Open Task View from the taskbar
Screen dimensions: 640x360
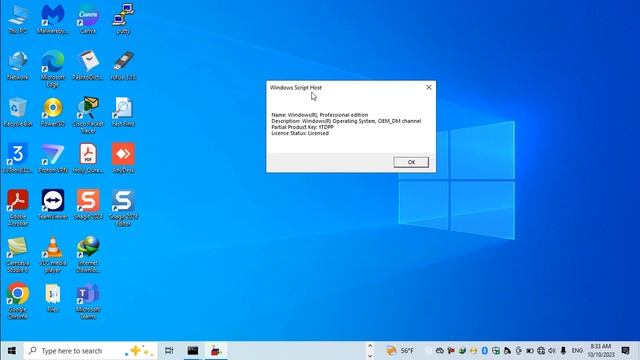click(x=169, y=351)
